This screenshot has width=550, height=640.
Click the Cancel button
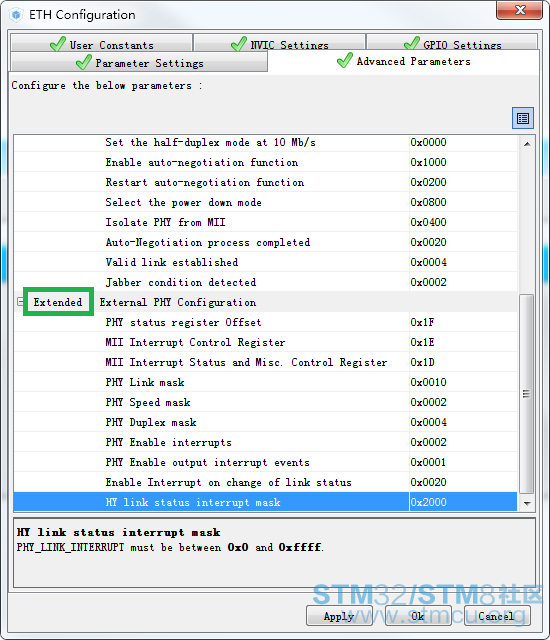click(496, 616)
